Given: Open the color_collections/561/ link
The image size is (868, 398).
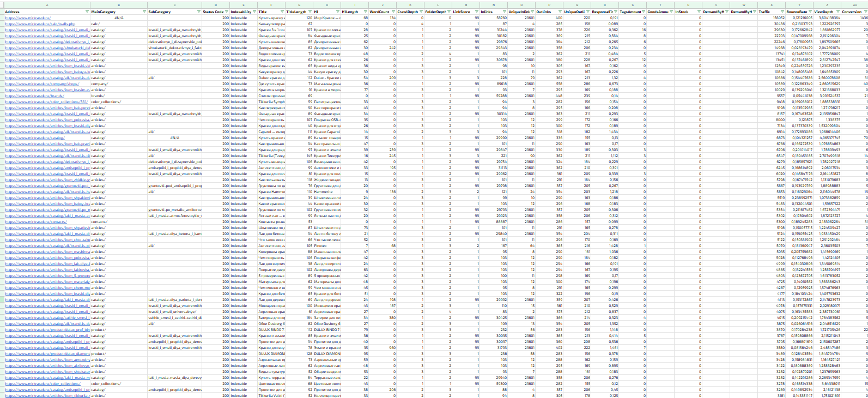Looking at the screenshot, I should pyautogui.click(x=46, y=102).
